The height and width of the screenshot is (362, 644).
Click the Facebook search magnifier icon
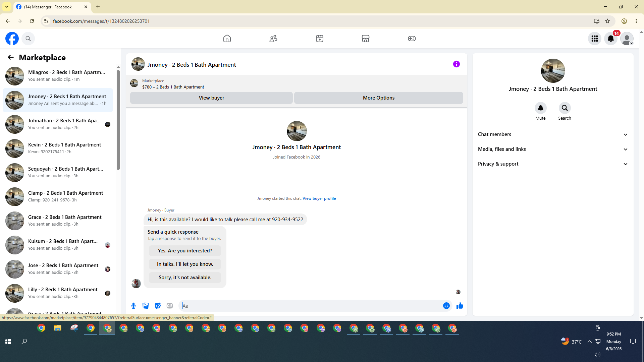28,39
